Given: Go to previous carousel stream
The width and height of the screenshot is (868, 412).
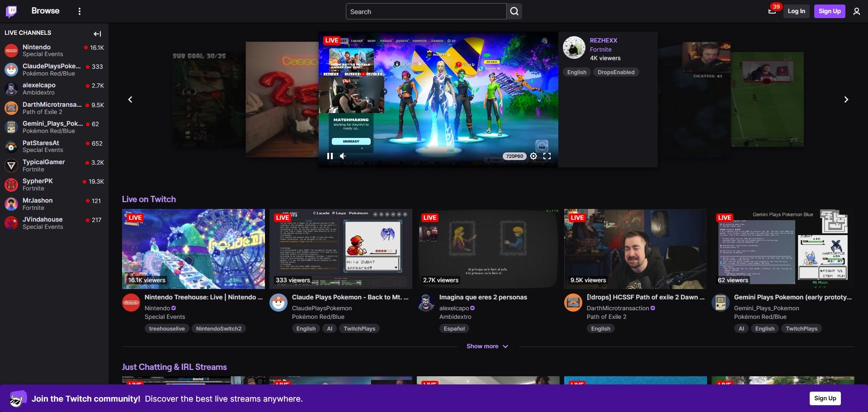Looking at the screenshot, I should point(130,99).
